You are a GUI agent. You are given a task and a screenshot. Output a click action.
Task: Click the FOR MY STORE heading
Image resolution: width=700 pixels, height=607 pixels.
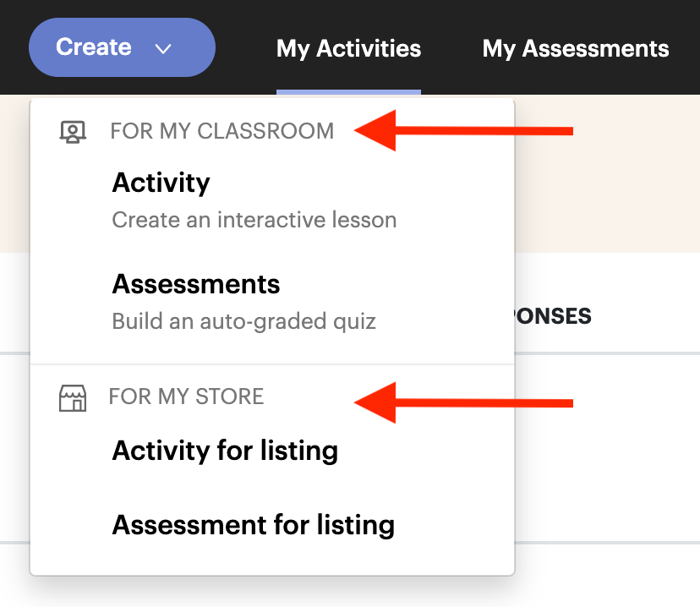pyautogui.click(x=186, y=396)
